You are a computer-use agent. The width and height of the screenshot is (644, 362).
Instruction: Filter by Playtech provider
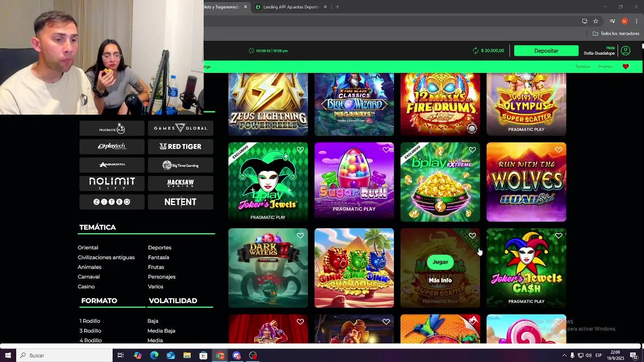pos(112,146)
